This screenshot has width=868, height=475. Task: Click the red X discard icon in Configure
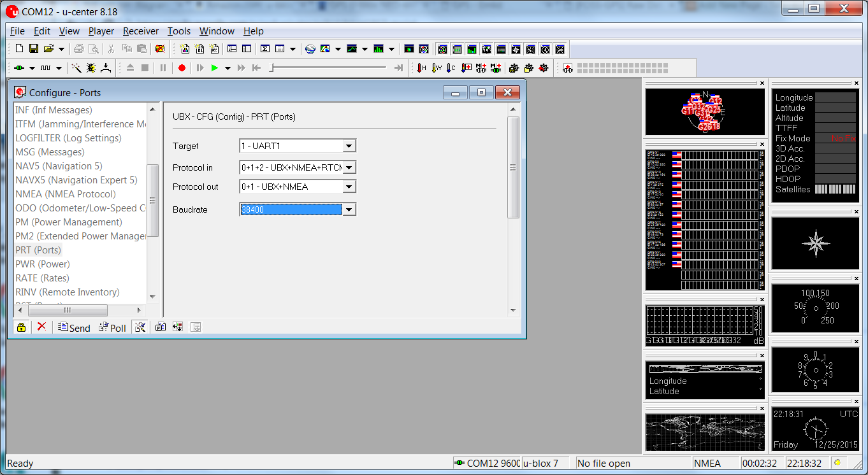pyautogui.click(x=41, y=327)
